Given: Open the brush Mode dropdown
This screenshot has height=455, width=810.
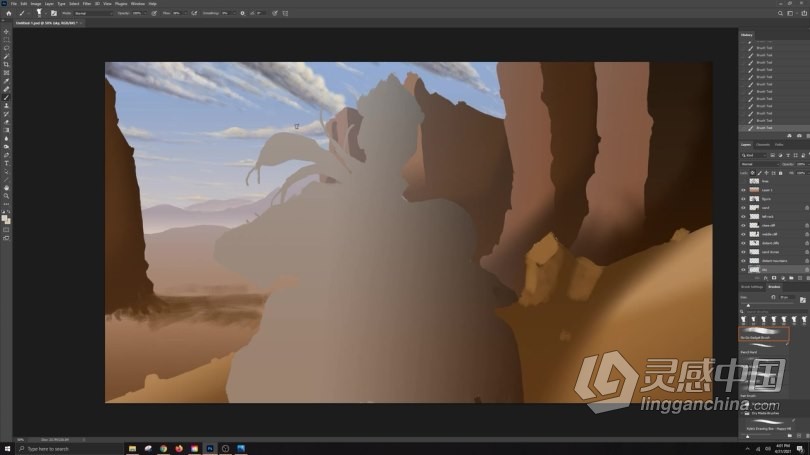Looking at the screenshot, I should click(93, 13).
